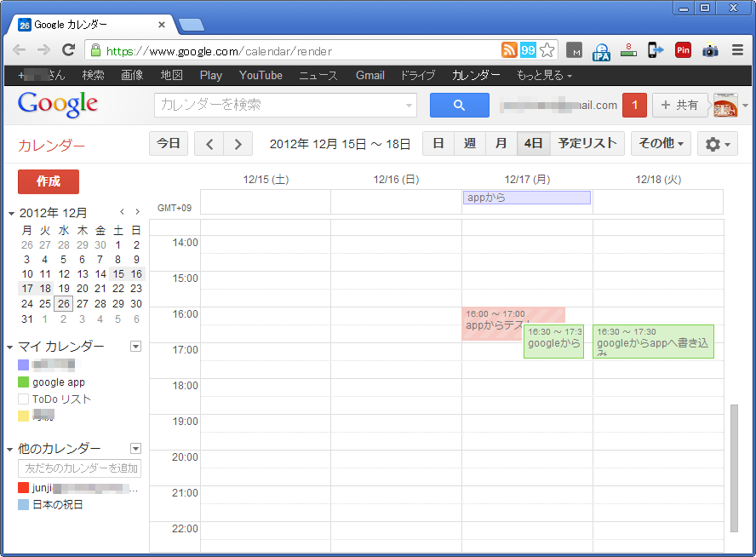The width and height of the screenshot is (756, 557).
Task: Switch to 週 view tab
Action: (469, 144)
